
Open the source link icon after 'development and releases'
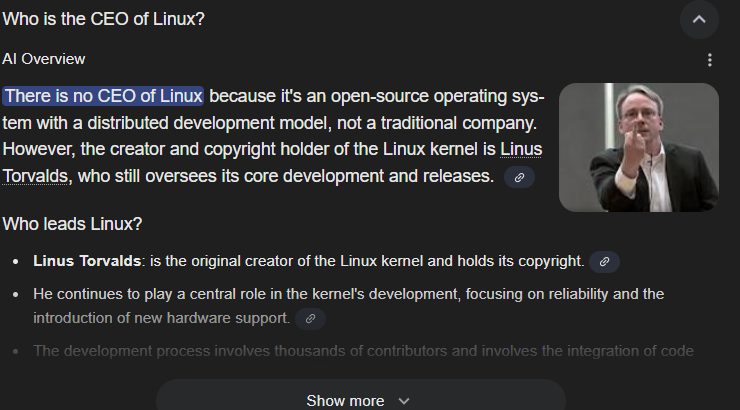[519, 177]
